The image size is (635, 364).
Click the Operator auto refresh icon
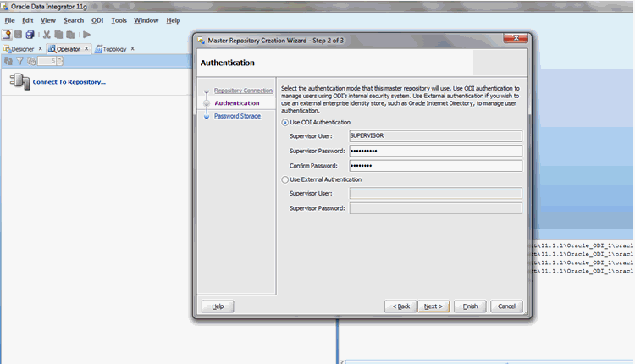[x=31, y=61]
